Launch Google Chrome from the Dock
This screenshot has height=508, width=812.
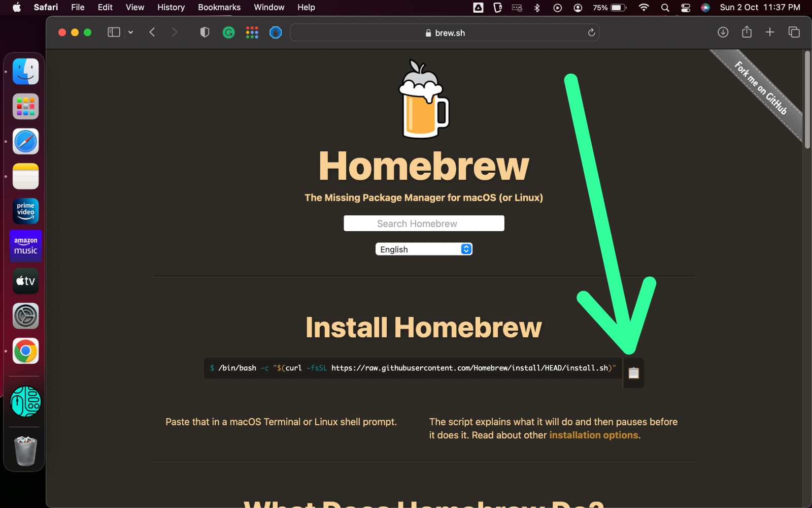25,351
